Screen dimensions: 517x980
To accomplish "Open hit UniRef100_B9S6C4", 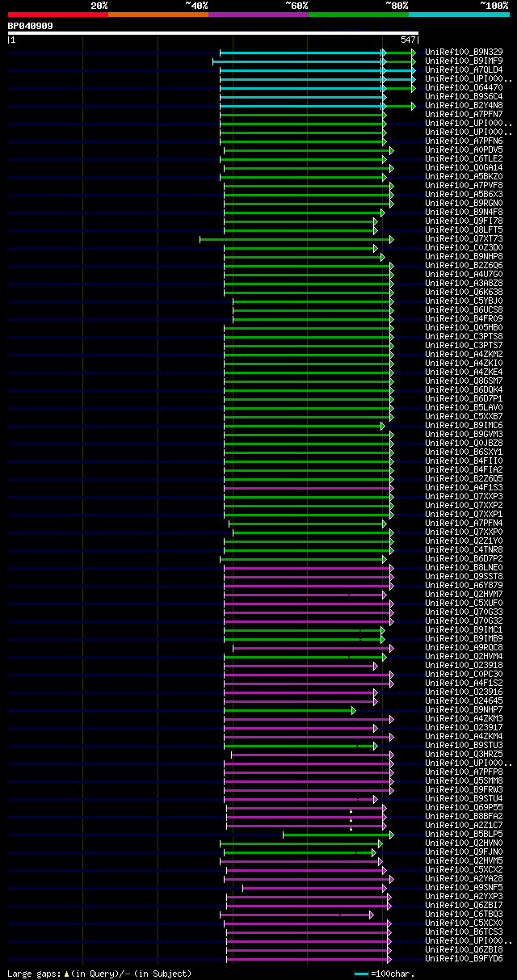I will click(x=464, y=97).
